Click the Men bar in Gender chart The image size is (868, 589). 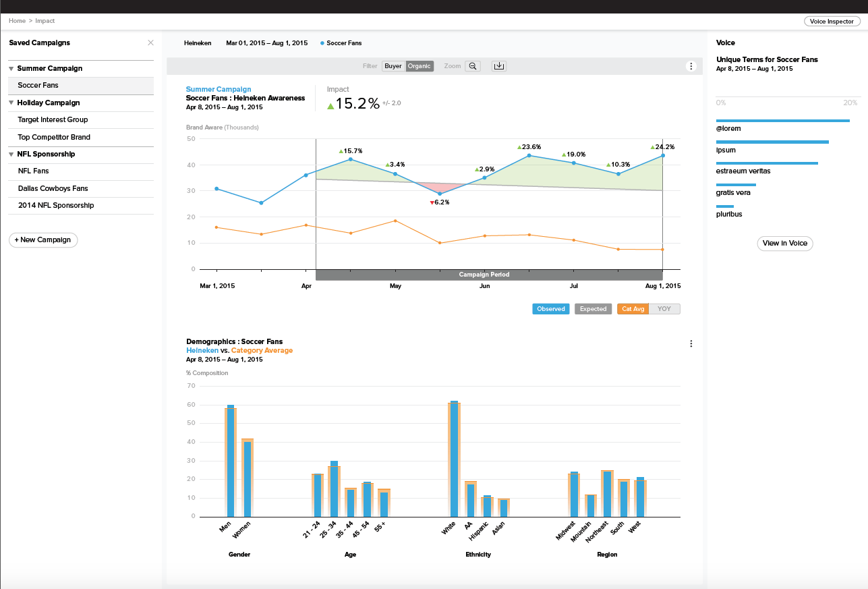tap(231, 461)
